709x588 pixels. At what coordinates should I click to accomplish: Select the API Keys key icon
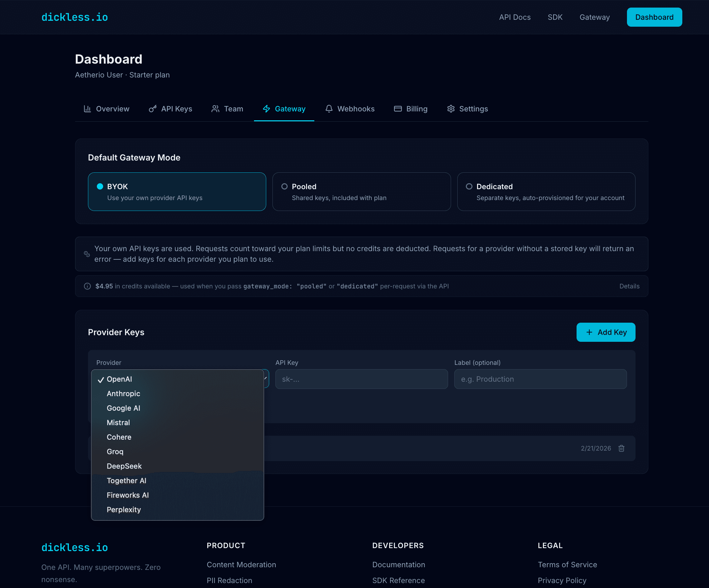(x=153, y=109)
